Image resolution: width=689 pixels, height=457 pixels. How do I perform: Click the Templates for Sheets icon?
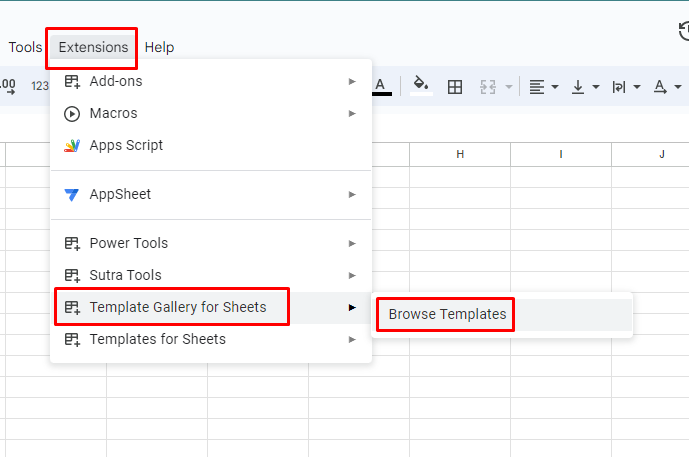(x=72, y=340)
